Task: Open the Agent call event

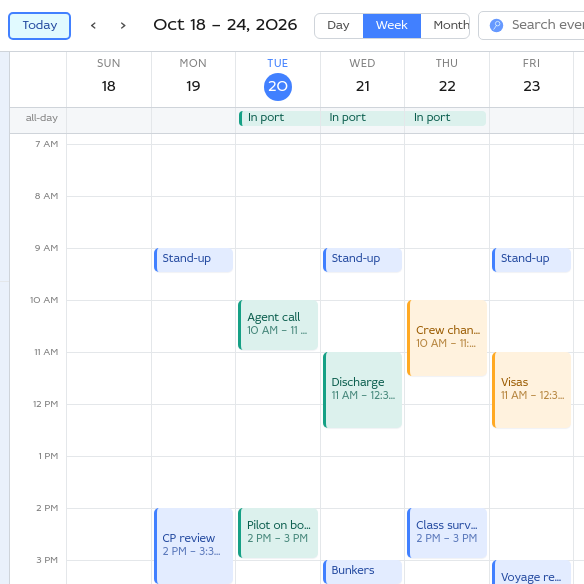Action: click(278, 325)
